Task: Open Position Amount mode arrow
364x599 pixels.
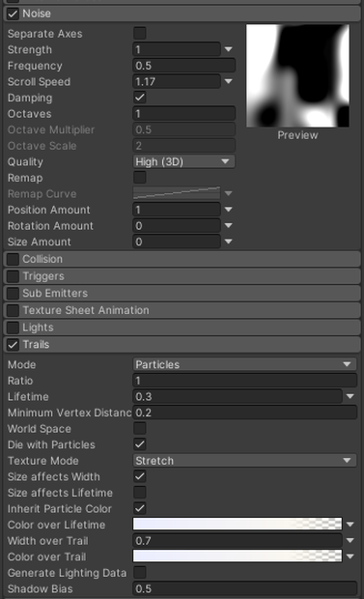Action: coord(229,210)
